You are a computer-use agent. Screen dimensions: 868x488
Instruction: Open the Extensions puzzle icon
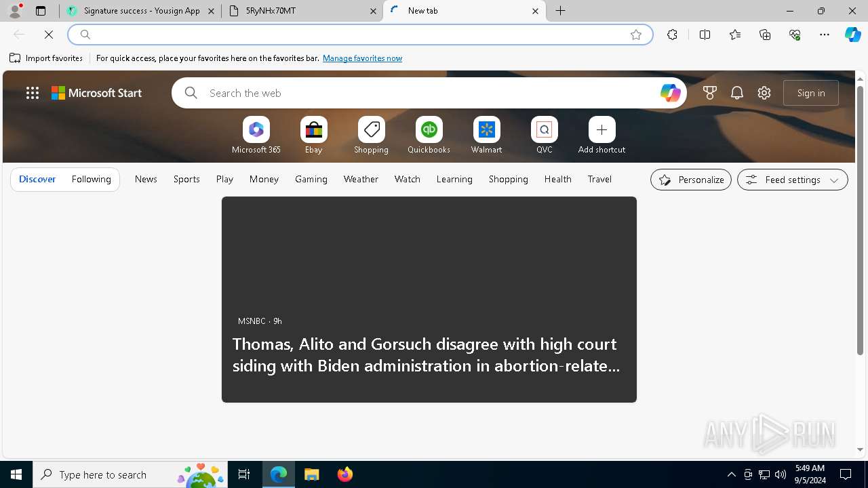point(672,35)
